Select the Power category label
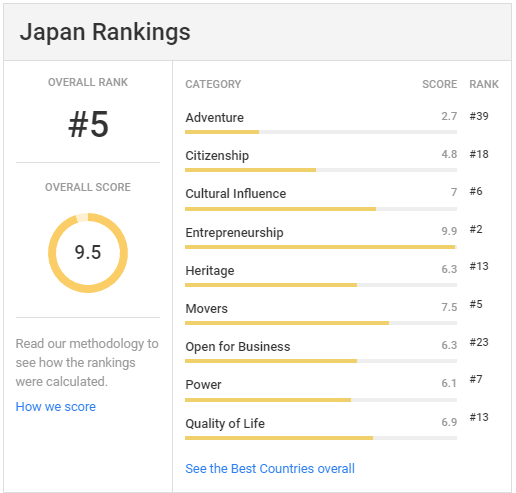 coord(203,385)
